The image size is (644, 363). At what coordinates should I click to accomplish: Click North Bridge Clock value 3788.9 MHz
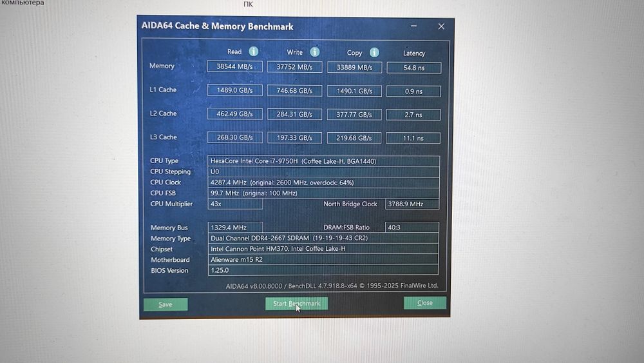pyautogui.click(x=412, y=204)
